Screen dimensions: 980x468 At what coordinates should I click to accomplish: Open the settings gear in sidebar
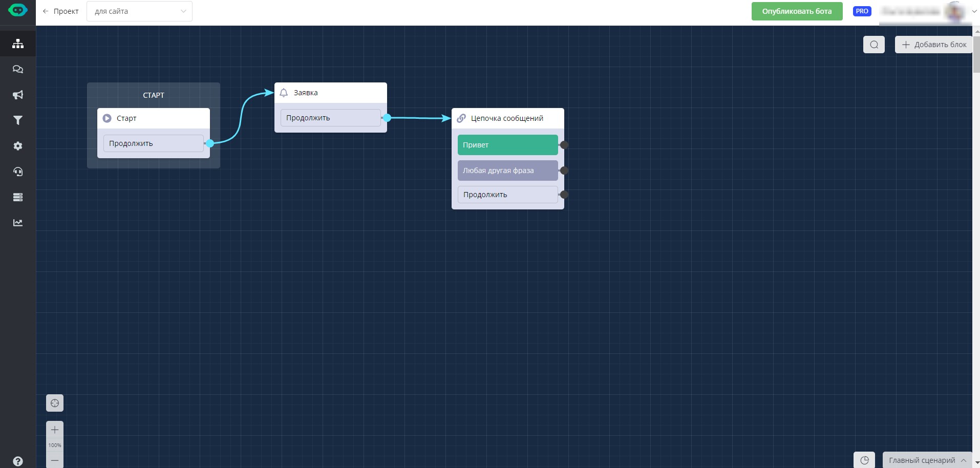(18, 146)
